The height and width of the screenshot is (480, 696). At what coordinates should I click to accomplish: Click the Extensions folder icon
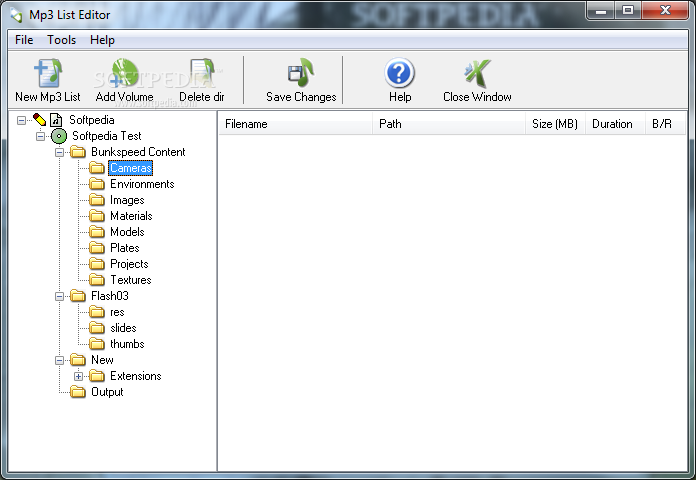97,376
